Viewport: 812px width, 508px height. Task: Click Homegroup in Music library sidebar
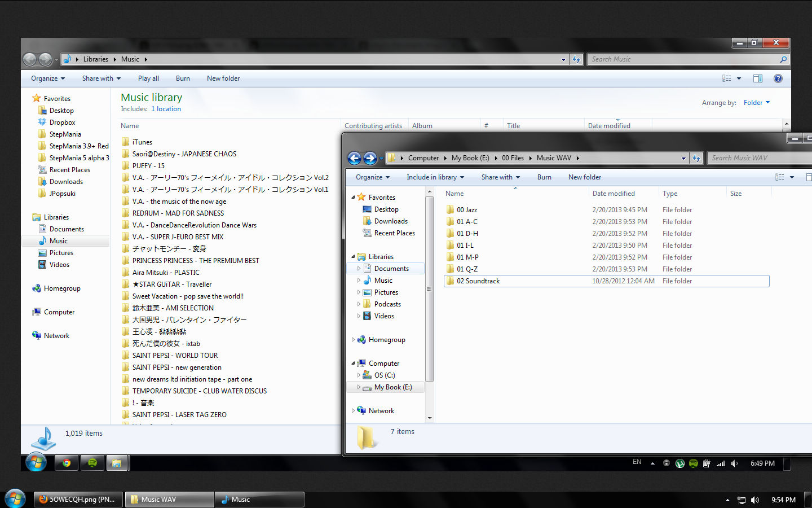point(62,288)
